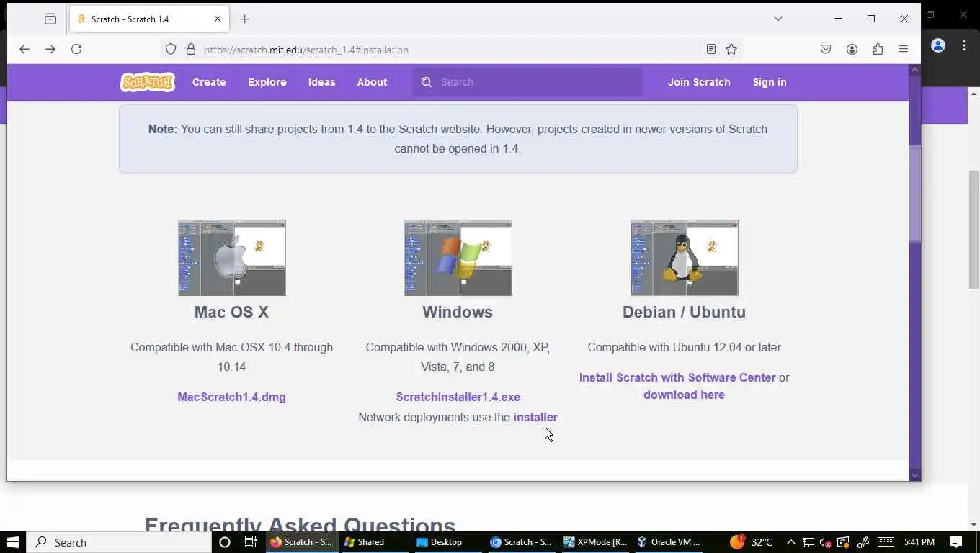Click the network tray icon

point(808,542)
